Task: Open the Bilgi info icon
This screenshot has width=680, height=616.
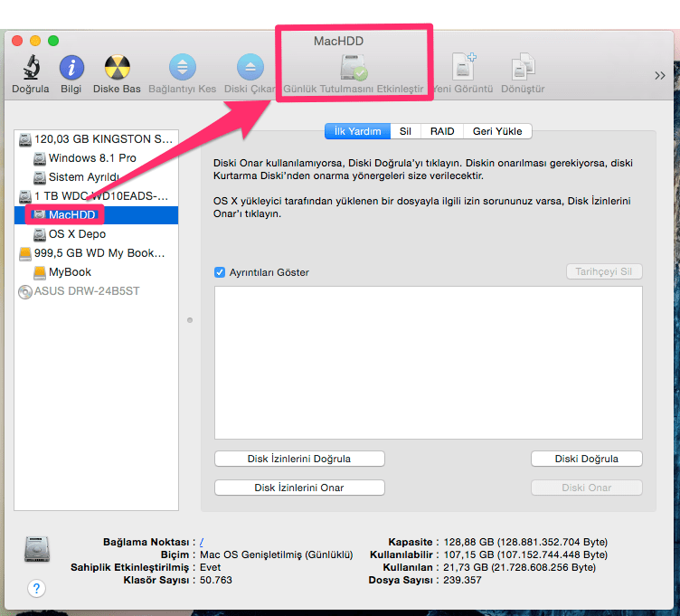Action: click(x=71, y=67)
